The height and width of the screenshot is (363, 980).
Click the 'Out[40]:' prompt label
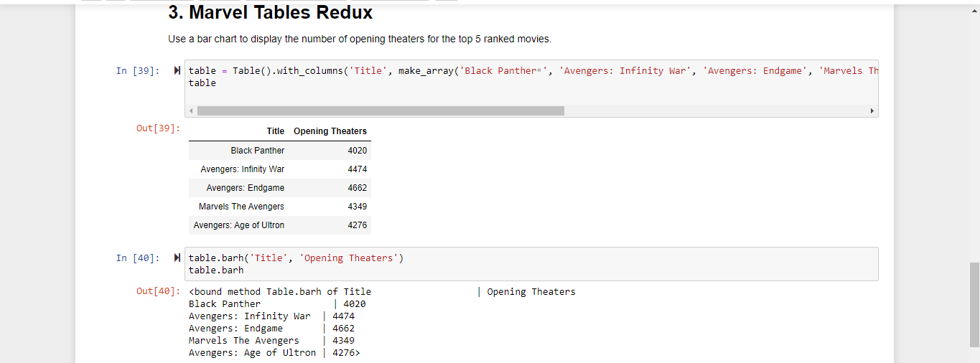158,291
